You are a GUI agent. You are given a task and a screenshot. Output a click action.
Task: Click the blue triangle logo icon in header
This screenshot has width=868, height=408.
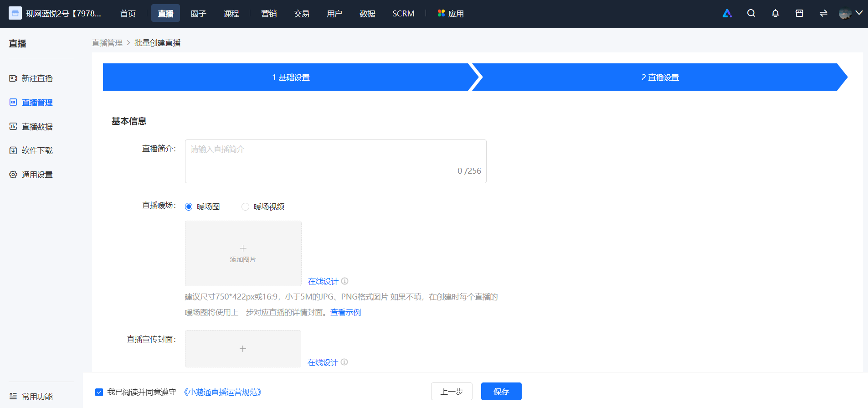[x=727, y=13]
